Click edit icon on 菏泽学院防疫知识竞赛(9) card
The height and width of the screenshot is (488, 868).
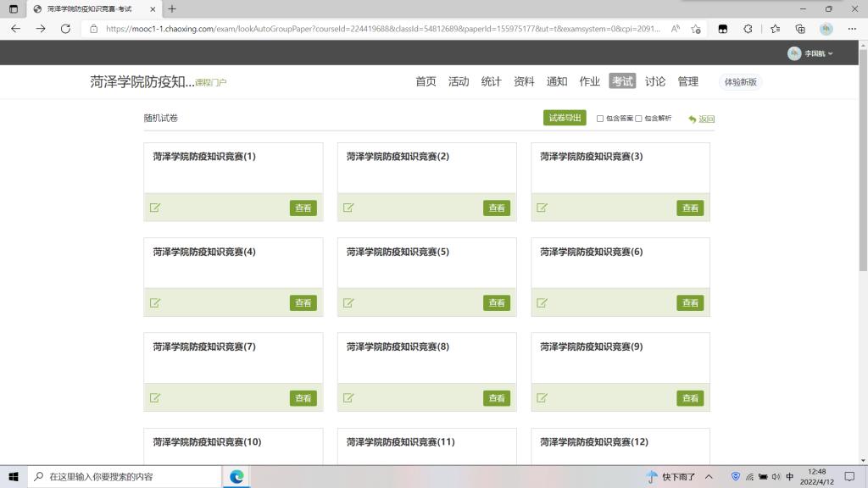tap(542, 397)
